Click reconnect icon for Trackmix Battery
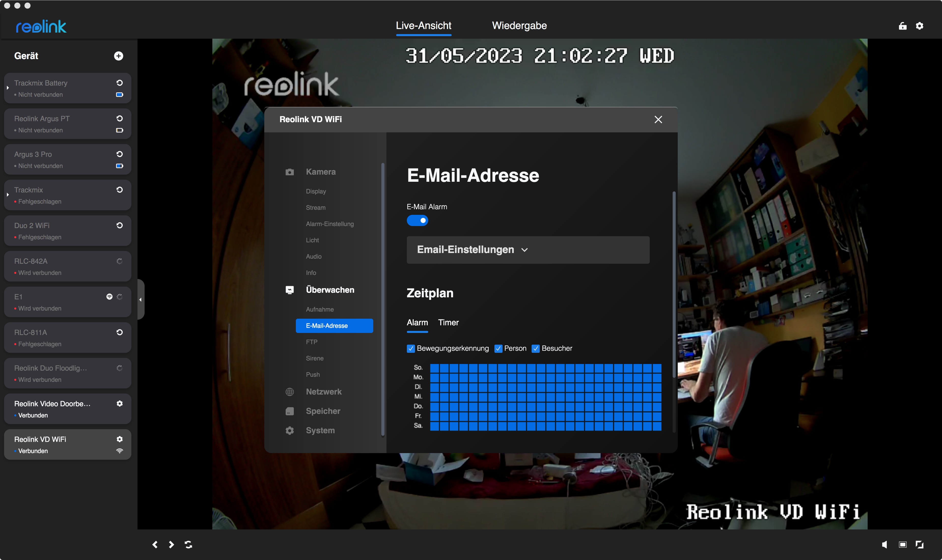Viewport: 942px width, 560px height. pos(120,83)
